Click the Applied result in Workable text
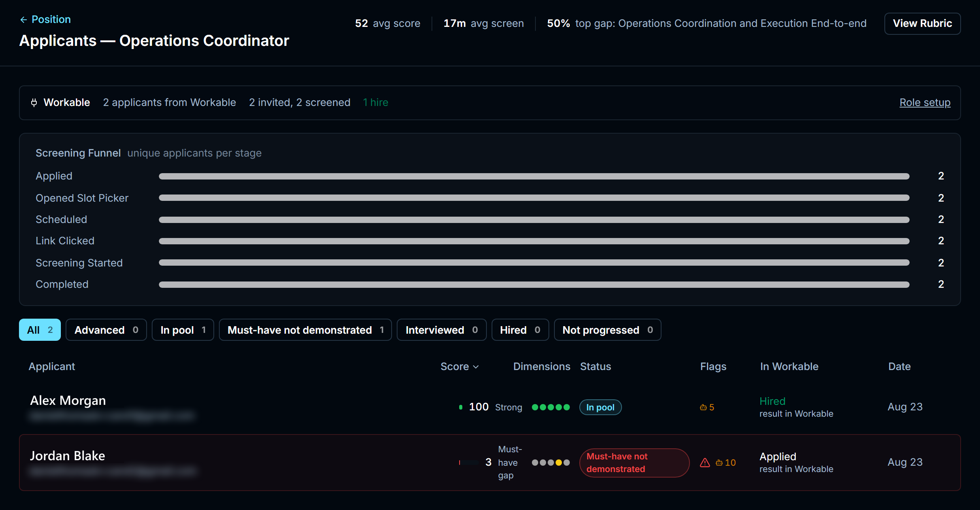The height and width of the screenshot is (510, 980). pos(796,463)
